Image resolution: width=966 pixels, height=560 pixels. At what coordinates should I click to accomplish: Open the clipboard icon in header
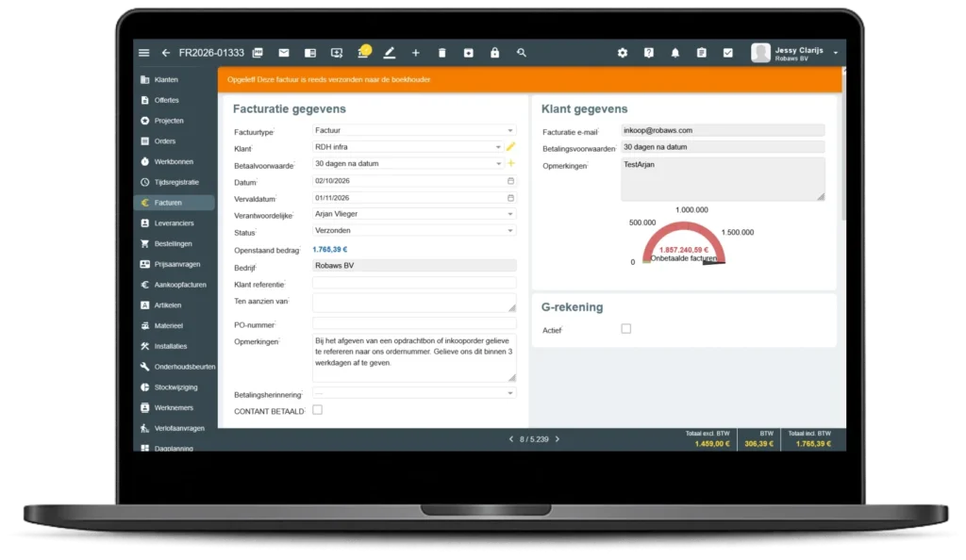702,53
